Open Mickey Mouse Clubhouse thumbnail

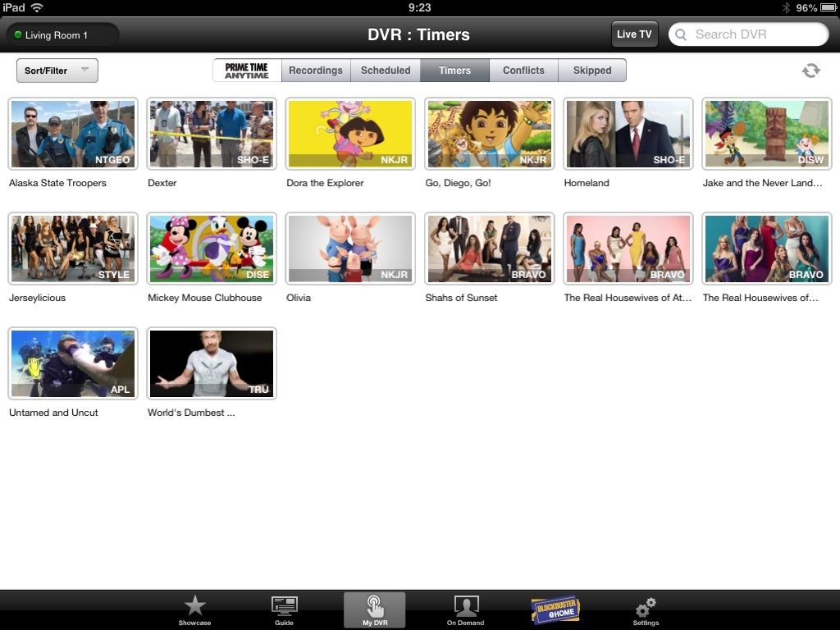pos(212,249)
